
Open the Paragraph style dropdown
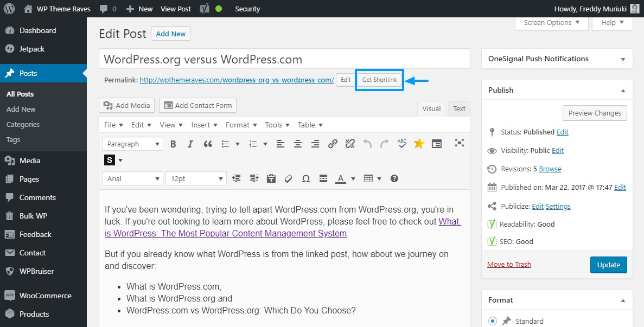coord(132,144)
